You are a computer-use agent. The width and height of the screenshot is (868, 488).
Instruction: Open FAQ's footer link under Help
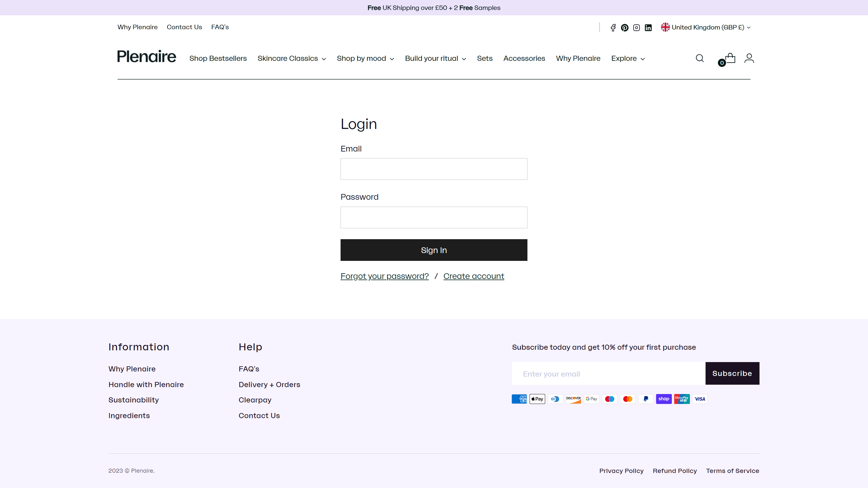(249, 369)
